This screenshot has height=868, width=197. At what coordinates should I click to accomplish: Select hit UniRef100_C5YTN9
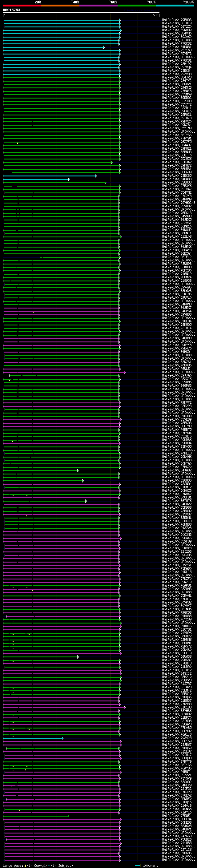pos(177,128)
